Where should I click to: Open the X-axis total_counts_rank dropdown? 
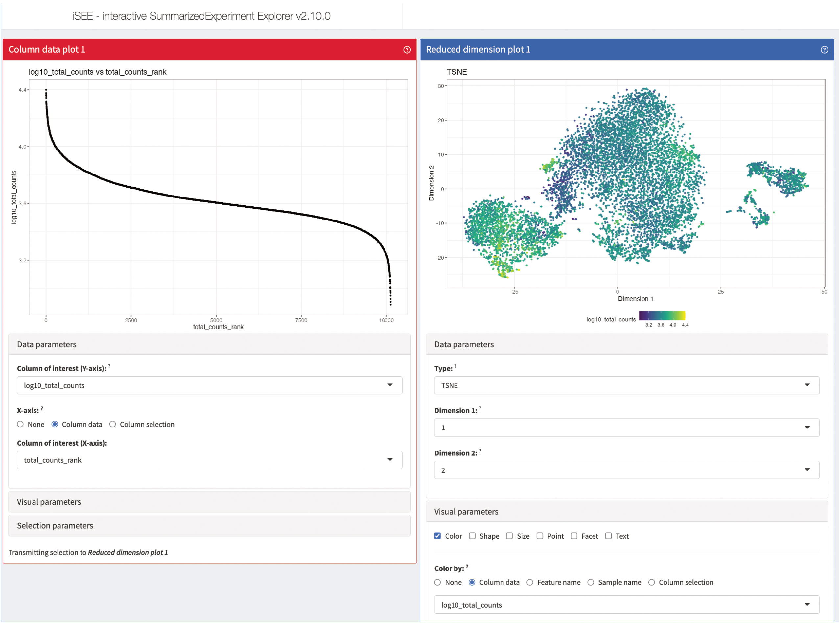coord(210,460)
